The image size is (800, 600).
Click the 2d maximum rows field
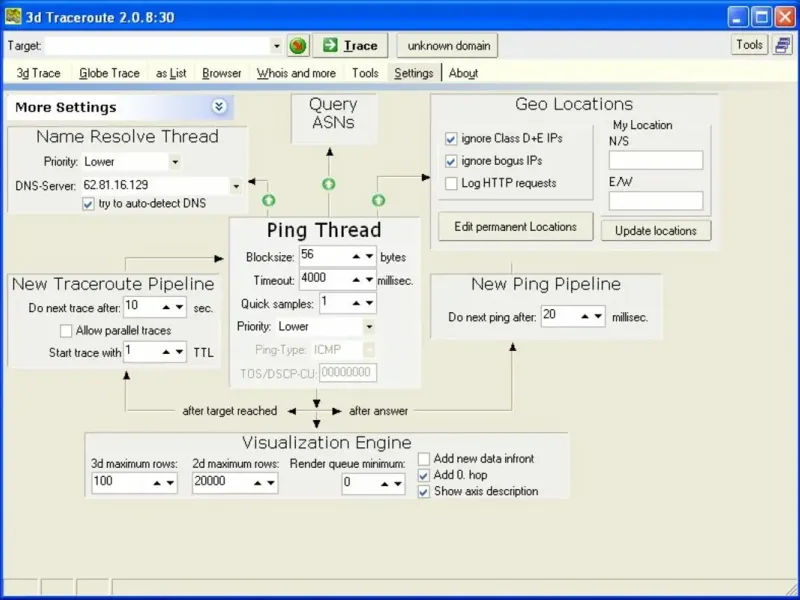tap(222, 483)
